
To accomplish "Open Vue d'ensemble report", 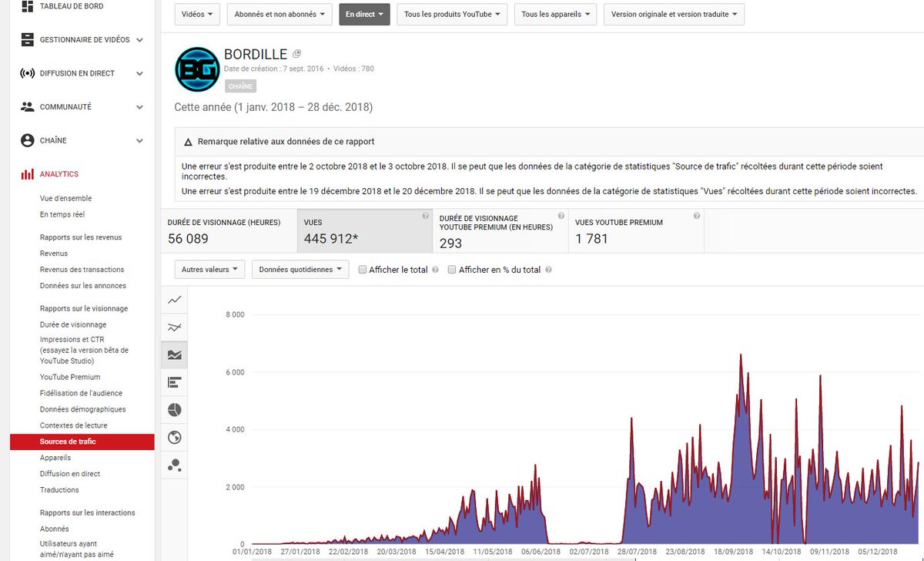I will pyautogui.click(x=65, y=199).
